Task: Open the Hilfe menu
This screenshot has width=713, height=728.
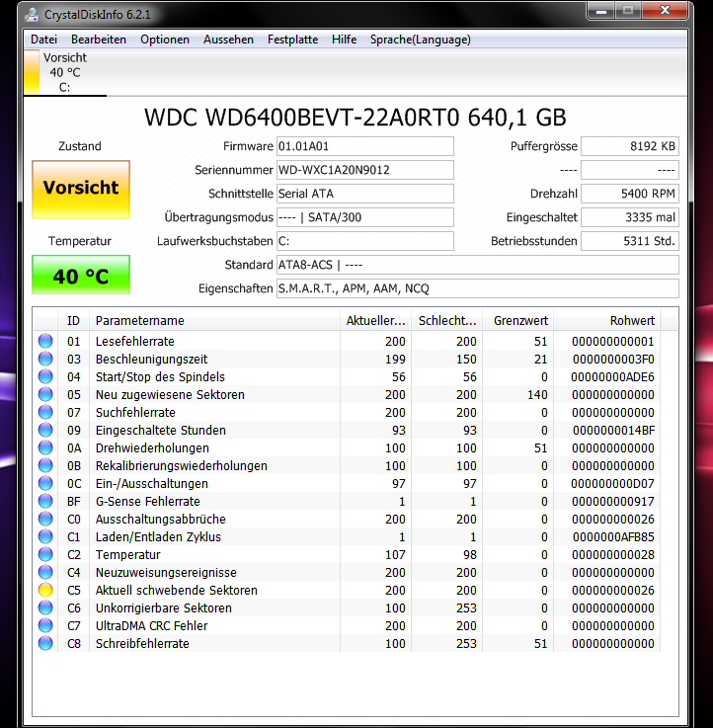Action: pyautogui.click(x=344, y=40)
